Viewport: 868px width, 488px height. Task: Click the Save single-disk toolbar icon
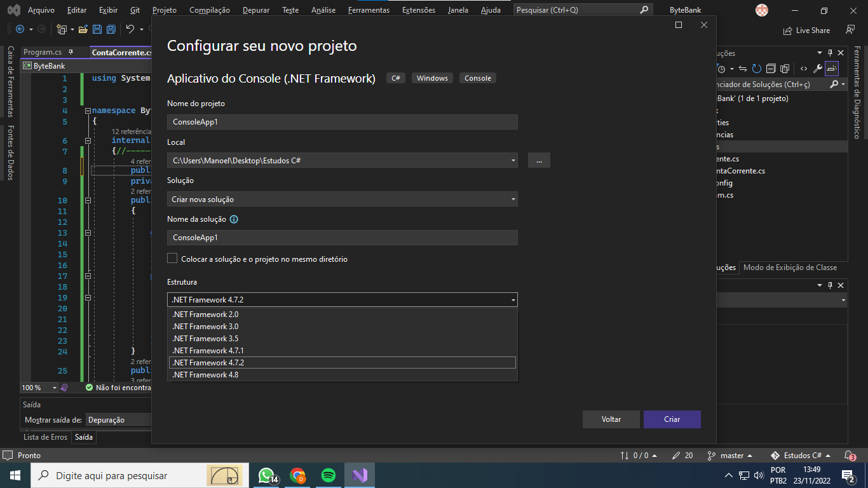(x=97, y=29)
